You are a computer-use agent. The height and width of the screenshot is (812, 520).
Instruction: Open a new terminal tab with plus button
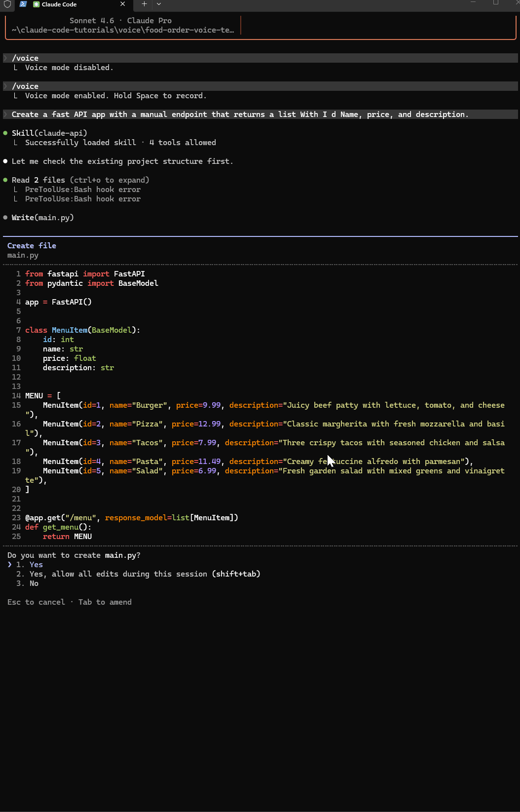click(144, 4)
